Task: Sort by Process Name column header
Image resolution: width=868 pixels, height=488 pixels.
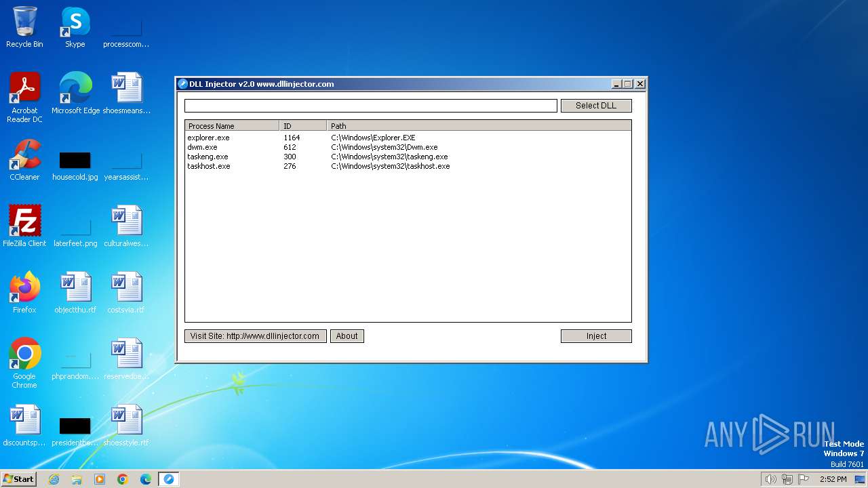Action: point(232,125)
